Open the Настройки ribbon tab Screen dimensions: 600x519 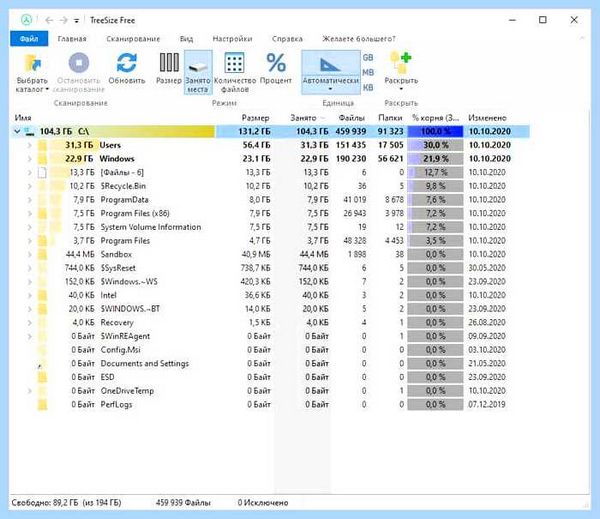point(232,39)
